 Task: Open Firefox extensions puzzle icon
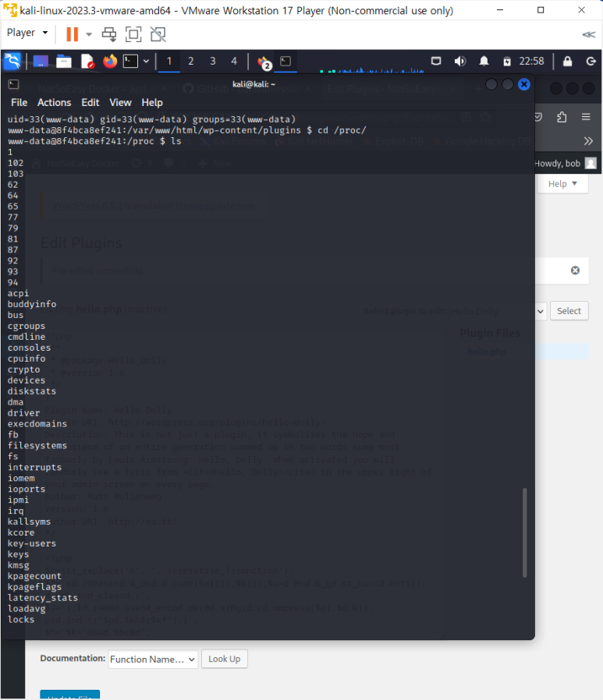(562, 117)
